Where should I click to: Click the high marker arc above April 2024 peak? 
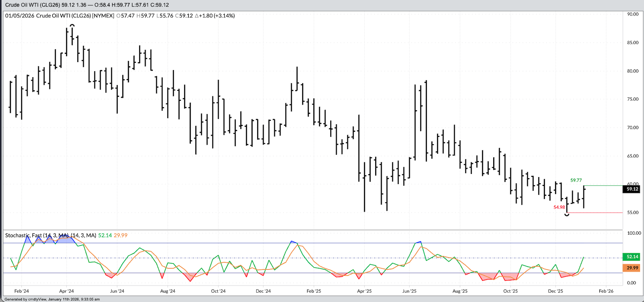(x=72, y=25)
